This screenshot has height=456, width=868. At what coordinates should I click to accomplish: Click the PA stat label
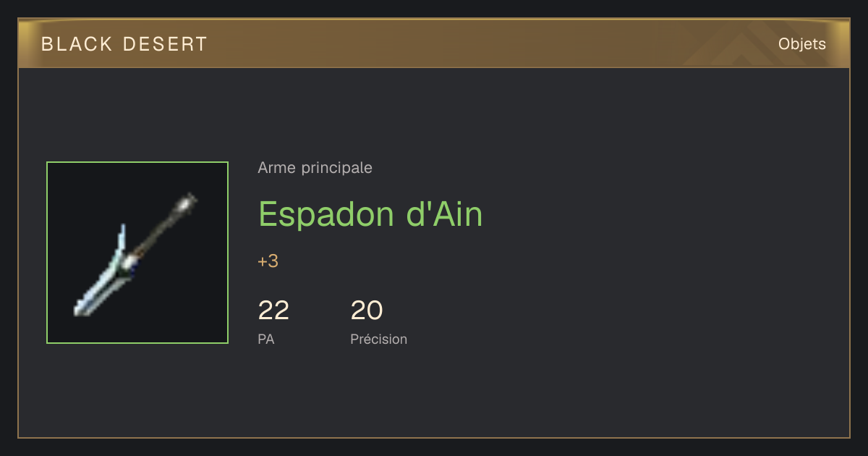[266, 339]
